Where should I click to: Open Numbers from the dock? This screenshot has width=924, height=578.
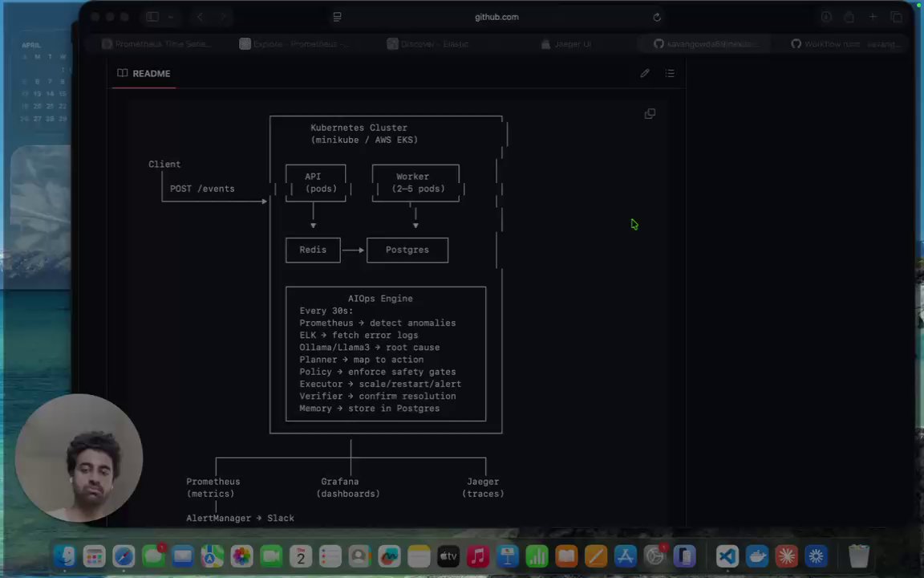(x=537, y=556)
